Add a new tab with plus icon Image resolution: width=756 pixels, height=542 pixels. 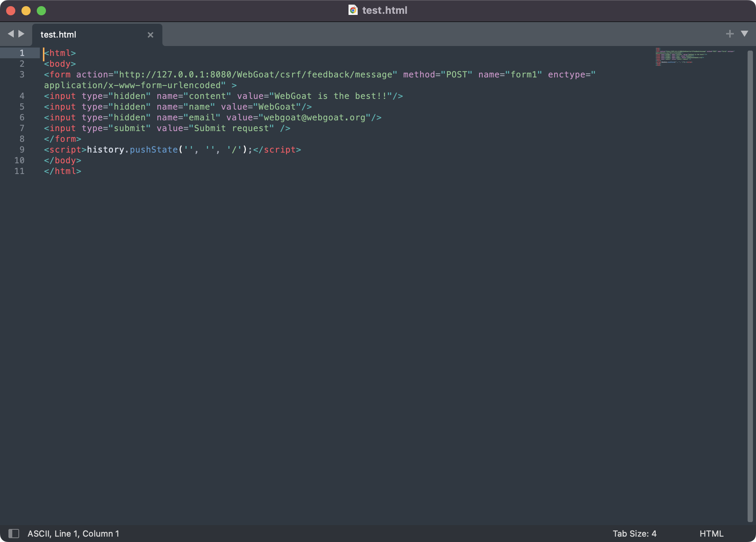[x=730, y=34]
